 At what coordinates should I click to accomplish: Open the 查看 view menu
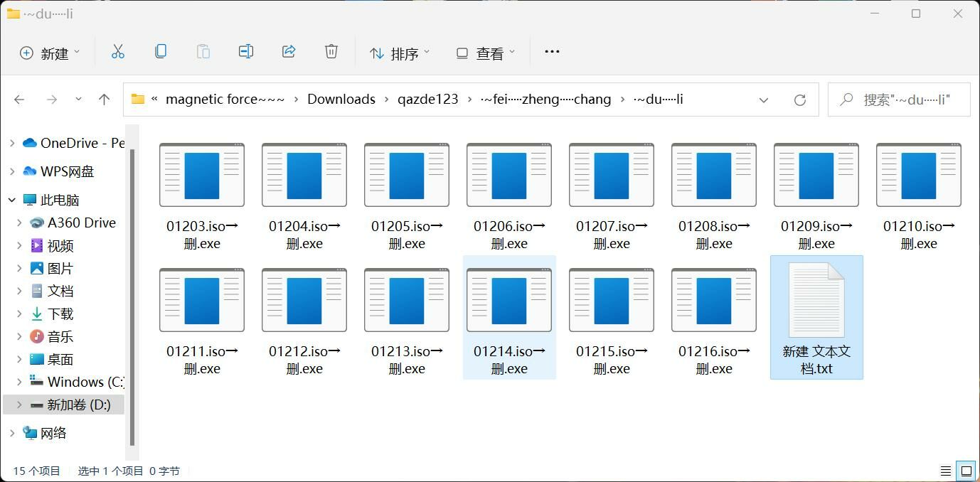tap(486, 53)
